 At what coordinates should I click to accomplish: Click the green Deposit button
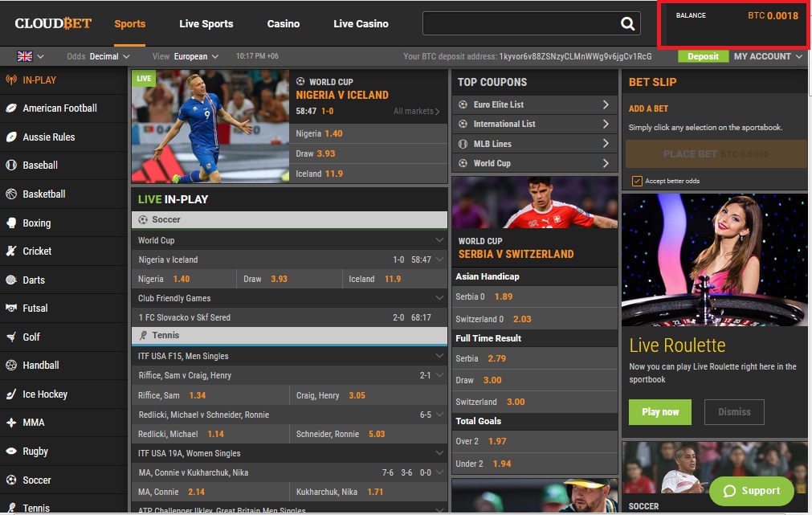point(703,56)
